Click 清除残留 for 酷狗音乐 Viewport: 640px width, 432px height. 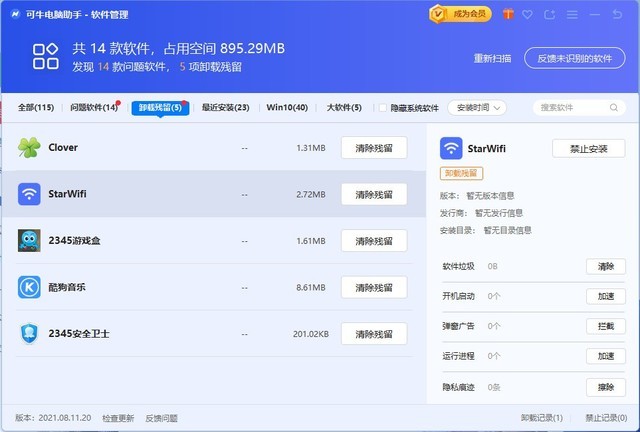pos(374,287)
